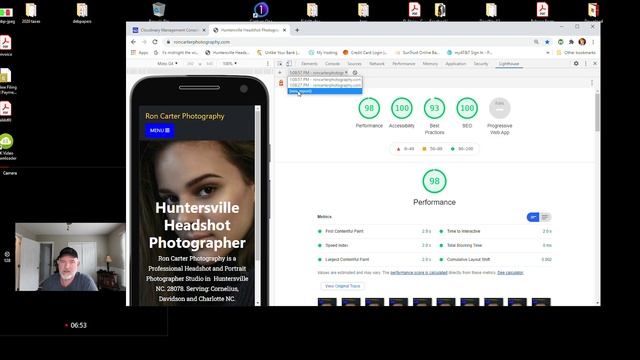
Task: Open the Credit Card Login bookmark
Action: tap(365, 53)
